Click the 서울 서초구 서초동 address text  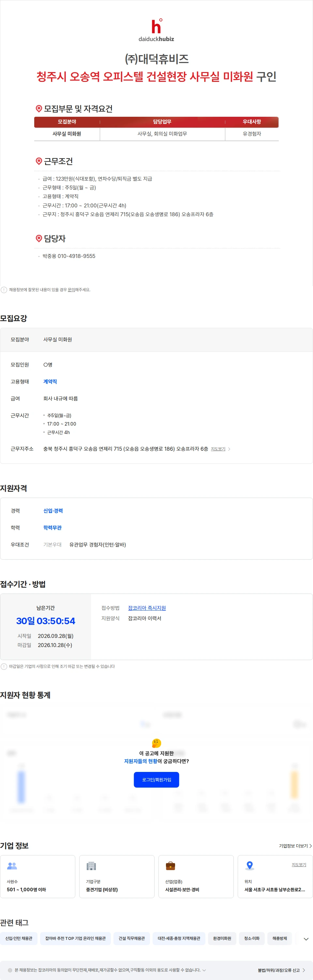click(x=275, y=889)
